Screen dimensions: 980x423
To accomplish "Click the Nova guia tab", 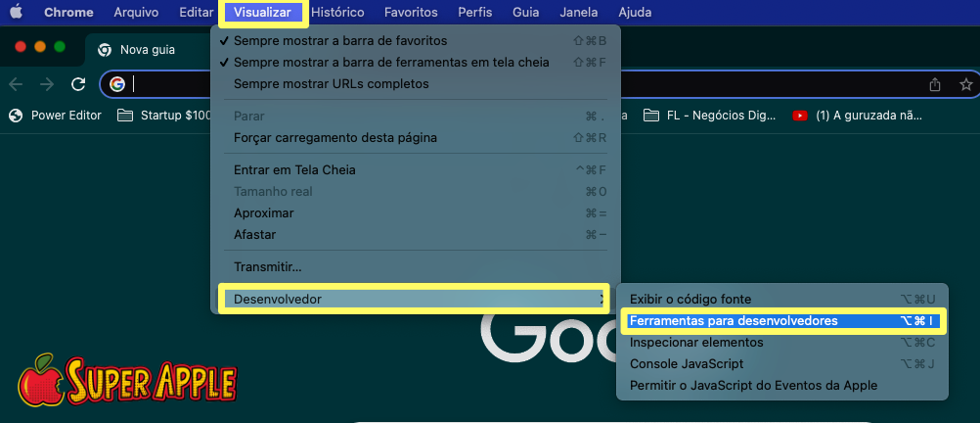I will (x=147, y=50).
